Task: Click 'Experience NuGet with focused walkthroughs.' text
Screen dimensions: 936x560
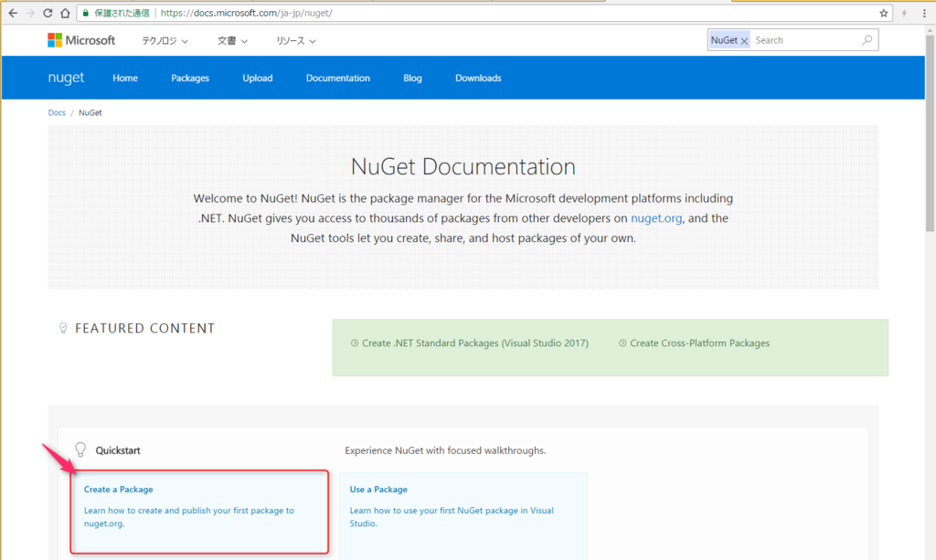Action: pyautogui.click(x=445, y=450)
